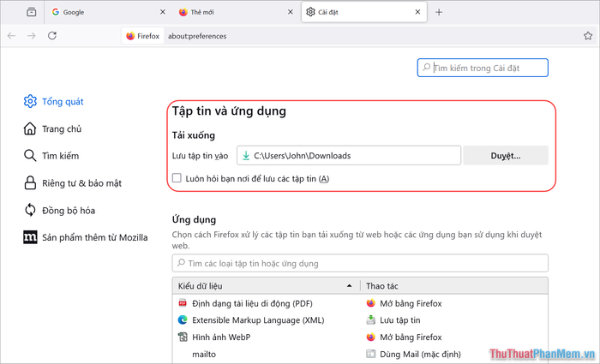The width and height of the screenshot is (600, 364).
Task: Click the Mozilla m logo icon
Action: click(x=30, y=237)
